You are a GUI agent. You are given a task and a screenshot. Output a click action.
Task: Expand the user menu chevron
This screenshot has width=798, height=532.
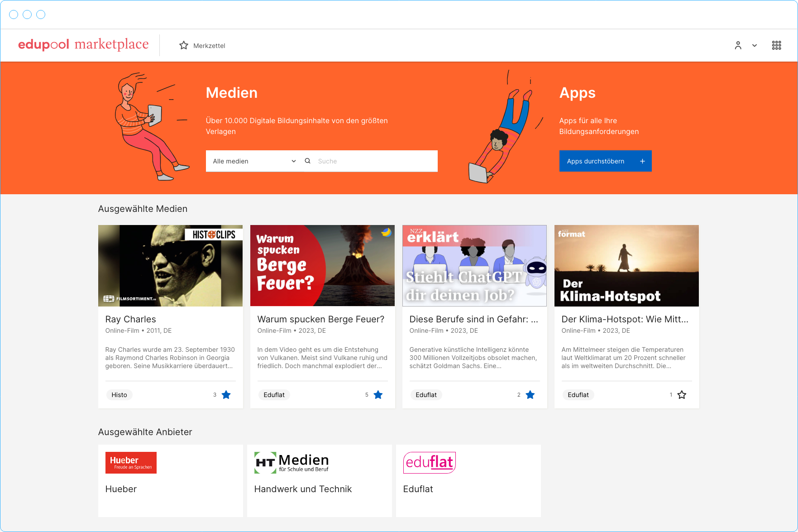point(755,45)
